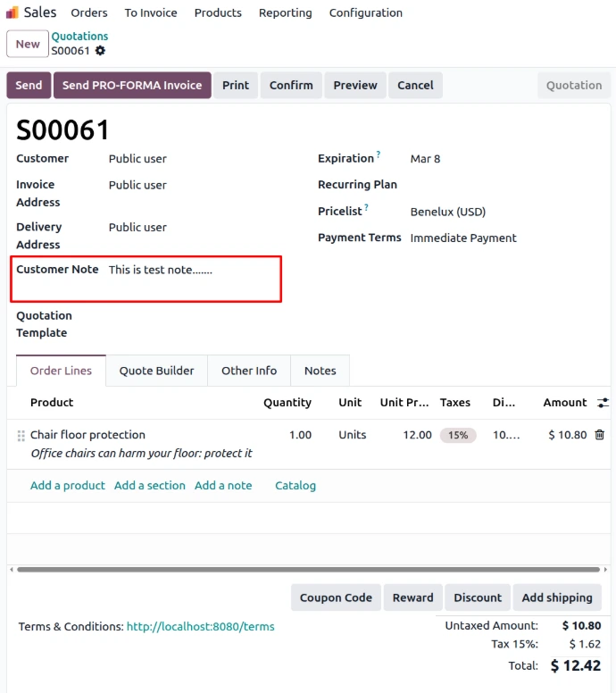Open the Reporting menu
Image resolution: width=616 pixels, height=693 pixels.
pyautogui.click(x=285, y=13)
